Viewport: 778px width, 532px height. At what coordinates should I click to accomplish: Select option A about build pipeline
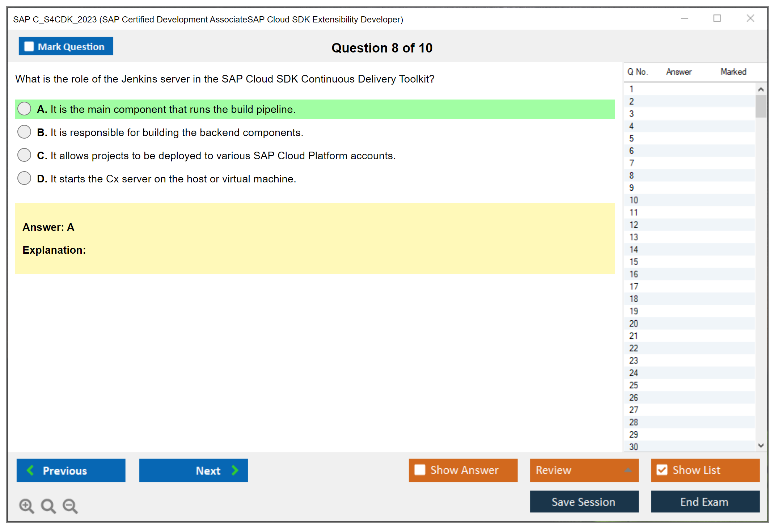point(24,109)
